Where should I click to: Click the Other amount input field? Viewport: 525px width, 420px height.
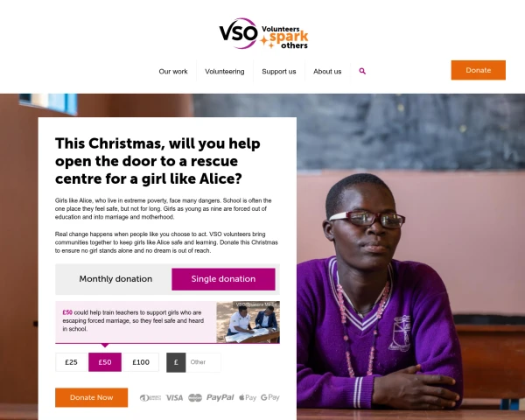[x=203, y=362]
